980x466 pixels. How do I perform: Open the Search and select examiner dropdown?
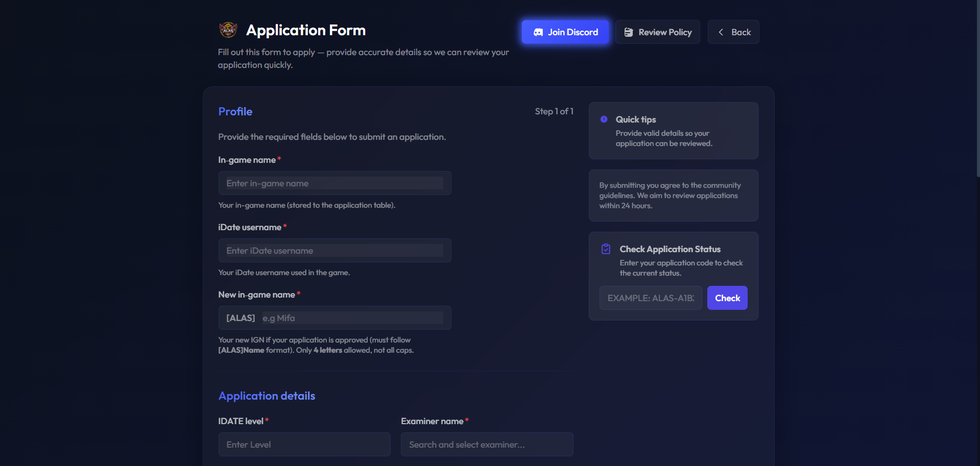pos(487,445)
